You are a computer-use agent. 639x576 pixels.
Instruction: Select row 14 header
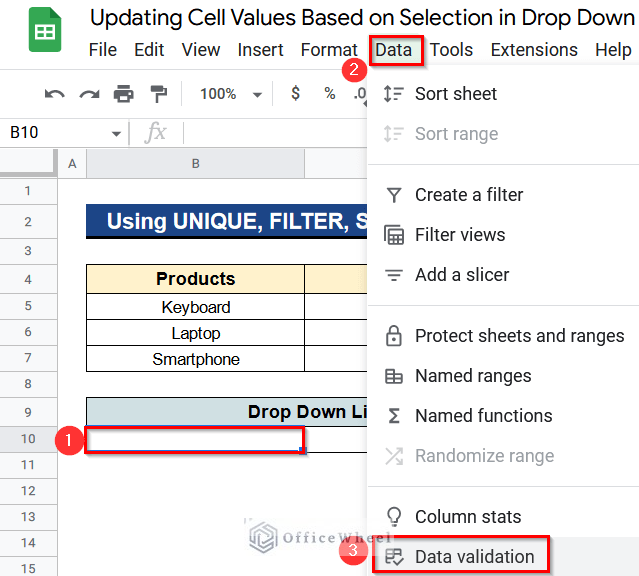[28, 543]
